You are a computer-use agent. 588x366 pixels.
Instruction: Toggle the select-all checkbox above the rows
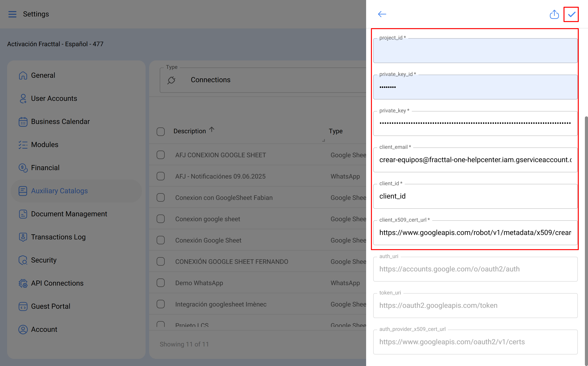161,131
